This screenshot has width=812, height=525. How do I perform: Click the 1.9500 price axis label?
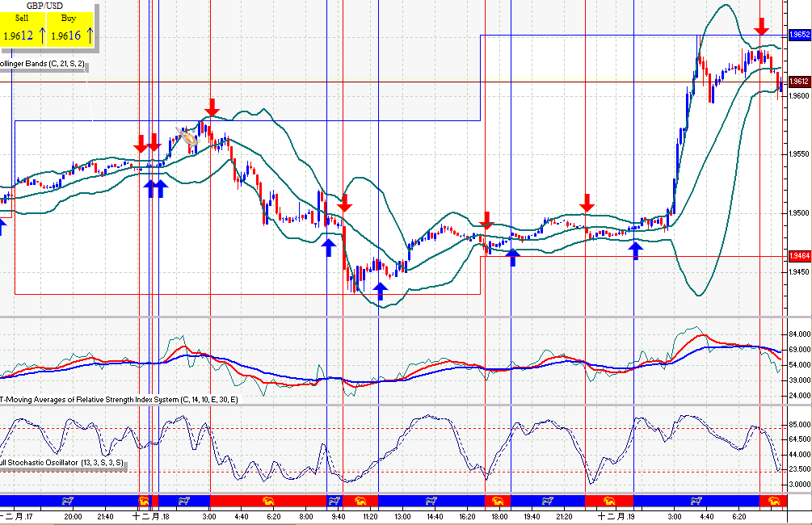799,212
